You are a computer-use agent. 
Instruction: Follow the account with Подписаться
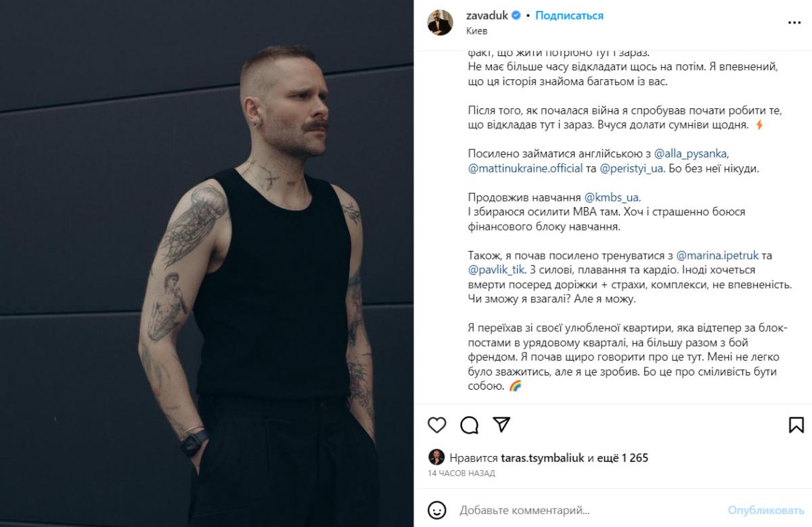click(569, 16)
